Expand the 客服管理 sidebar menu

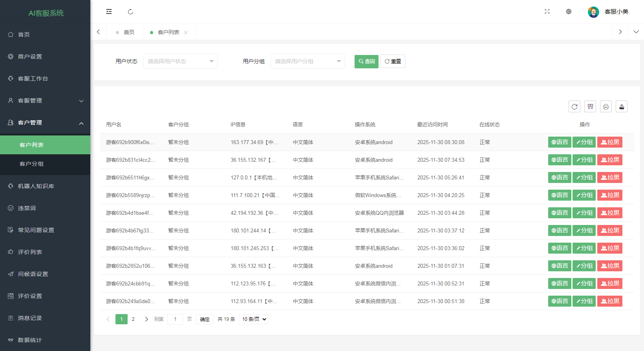45,101
